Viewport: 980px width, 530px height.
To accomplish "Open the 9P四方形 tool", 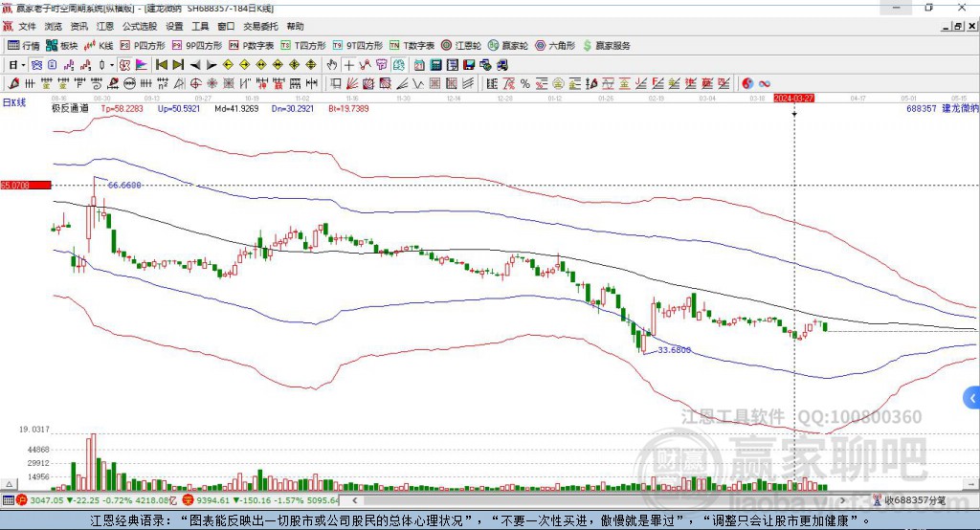I will pos(197,46).
